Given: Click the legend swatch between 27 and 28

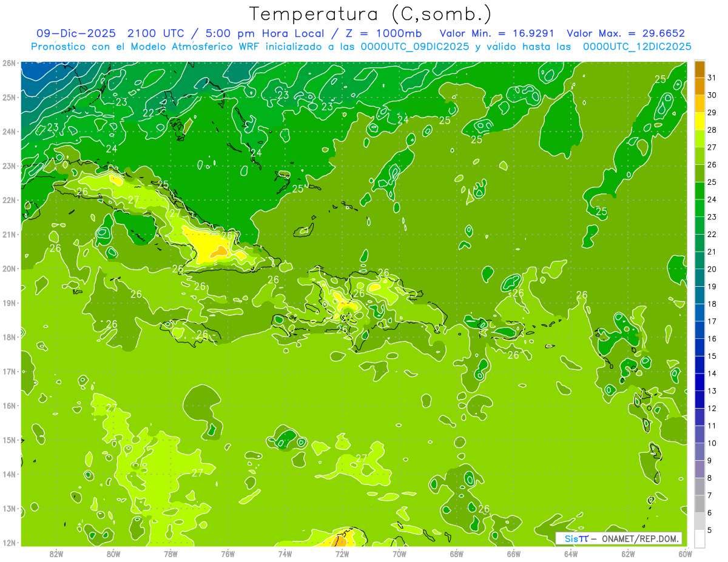Looking at the screenshot, I should click(699, 138).
